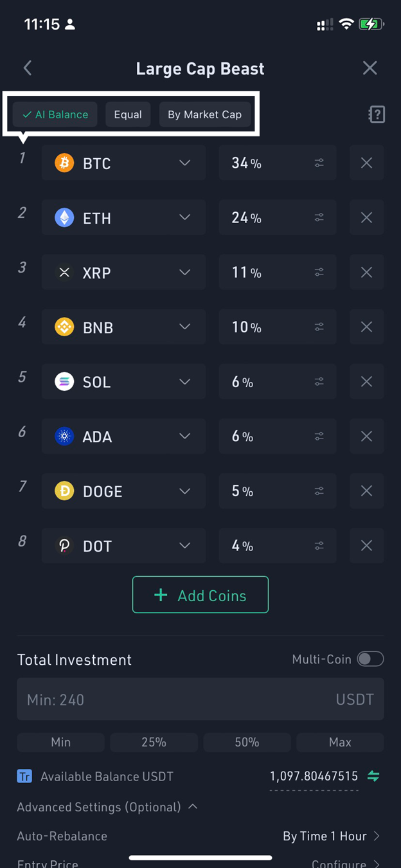
Task: Switch to By Market Cap mode
Action: coord(205,114)
